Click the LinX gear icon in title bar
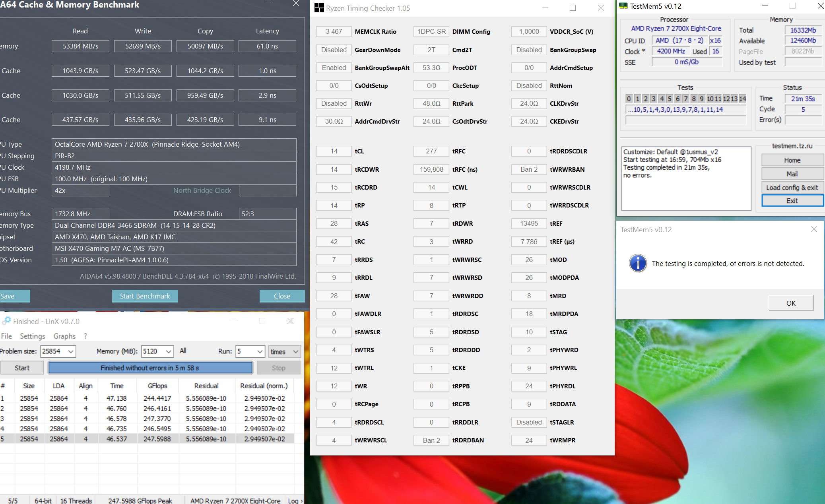Screen dimensions: 825x504 click(x=6, y=321)
